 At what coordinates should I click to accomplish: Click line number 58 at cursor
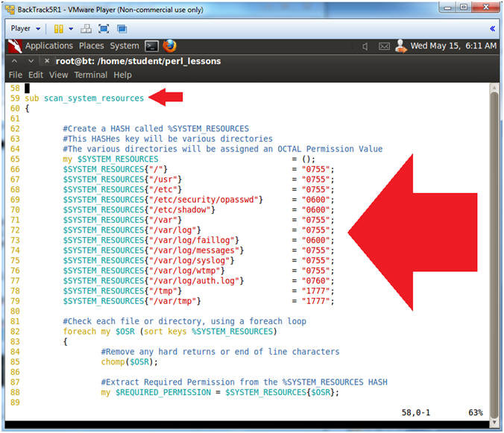[15, 88]
